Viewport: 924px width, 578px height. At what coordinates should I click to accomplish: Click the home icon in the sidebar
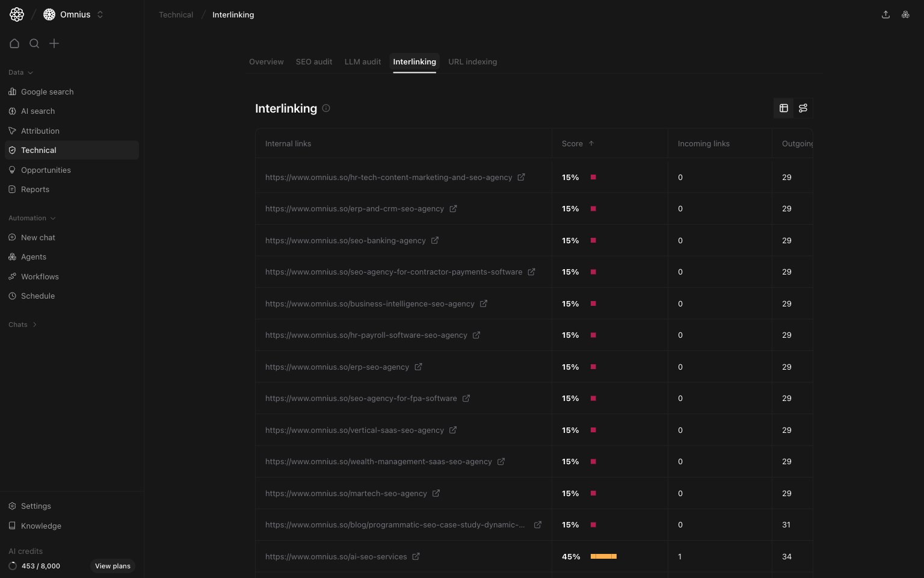14,43
